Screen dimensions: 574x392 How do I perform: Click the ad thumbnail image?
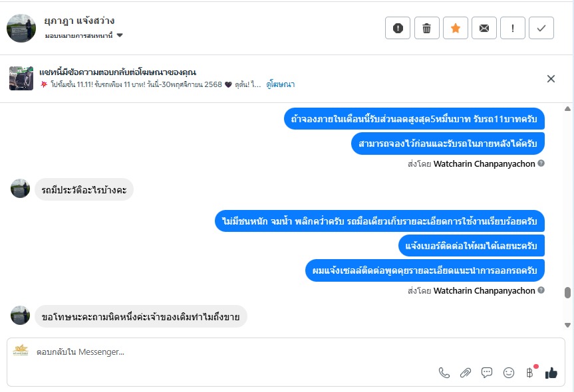[21, 78]
